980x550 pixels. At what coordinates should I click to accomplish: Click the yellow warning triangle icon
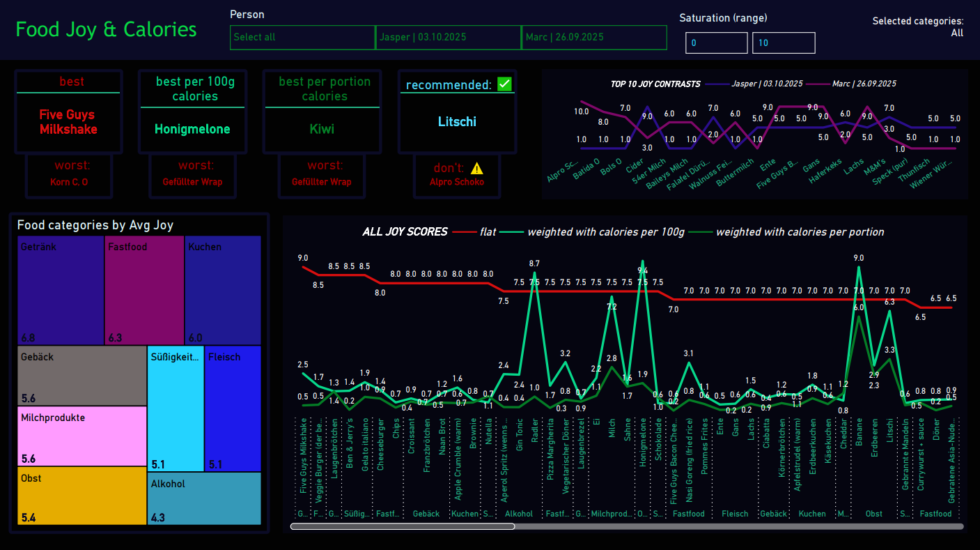476,168
